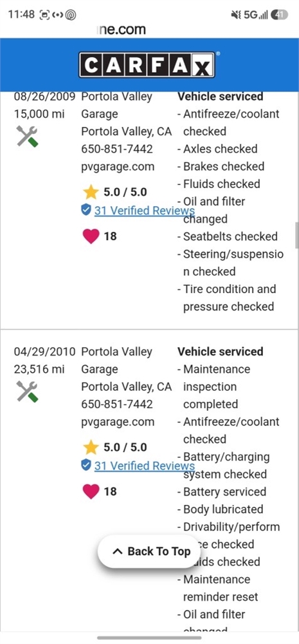Tap the wrench service icon for 08/26/2009
This screenshot has width=299, height=644.
click(28, 137)
